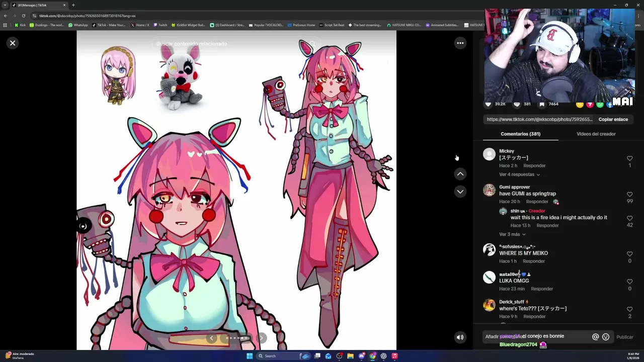Click Copiar enlace button

[x=613, y=120]
